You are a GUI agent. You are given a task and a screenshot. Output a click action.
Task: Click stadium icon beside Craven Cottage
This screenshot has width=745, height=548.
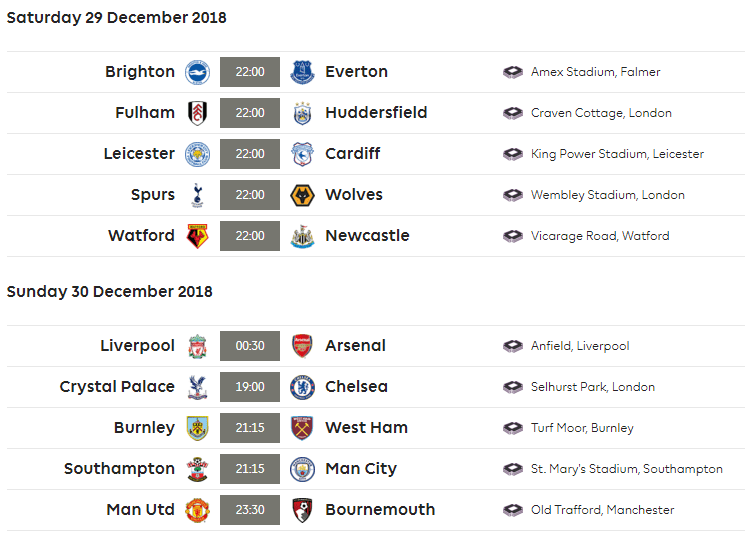[x=513, y=113]
